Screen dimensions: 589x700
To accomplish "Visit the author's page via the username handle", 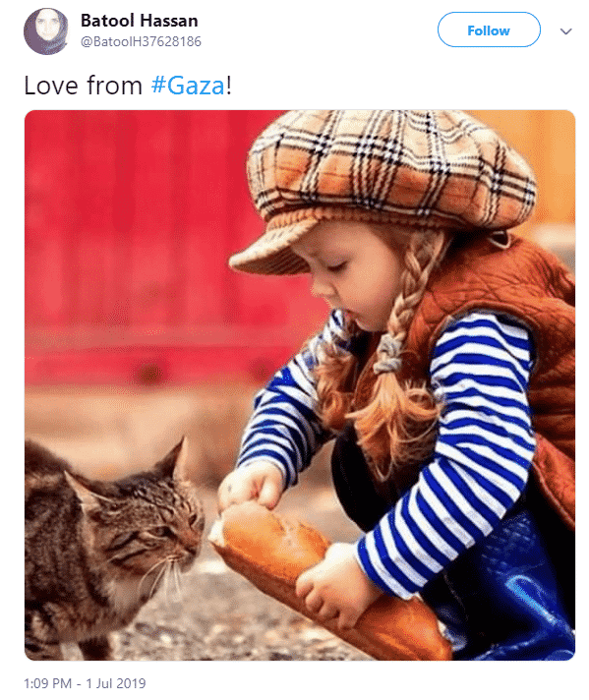I will [x=141, y=41].
